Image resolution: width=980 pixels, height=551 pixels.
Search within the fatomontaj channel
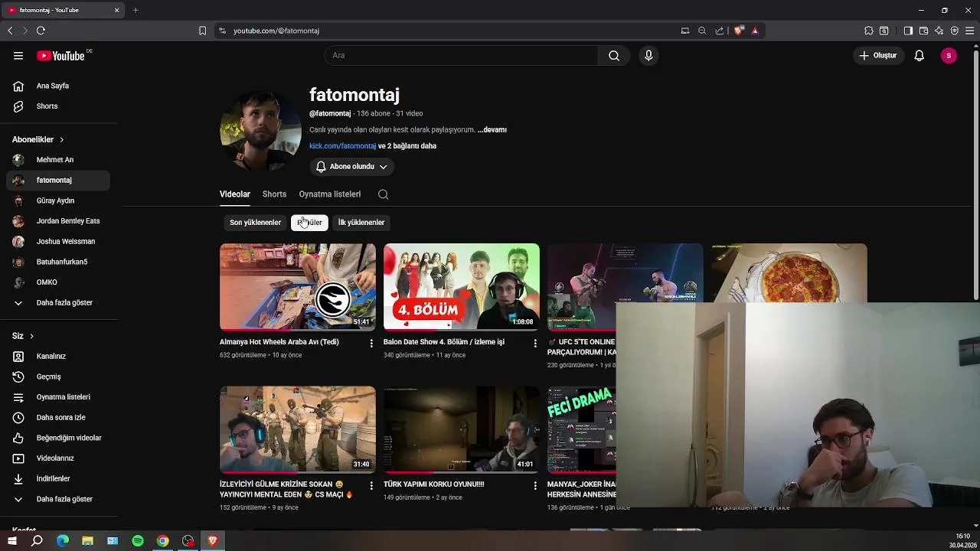tap(384, 194)
